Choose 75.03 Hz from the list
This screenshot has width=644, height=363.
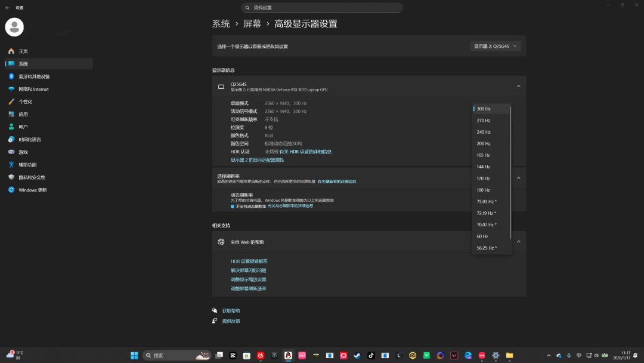pos(491,201)
